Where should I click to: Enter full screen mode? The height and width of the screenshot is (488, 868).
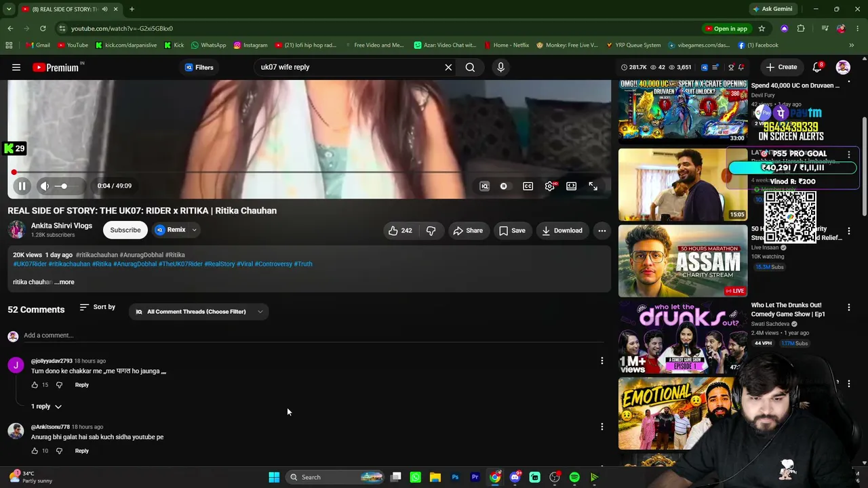pos(593,186)
